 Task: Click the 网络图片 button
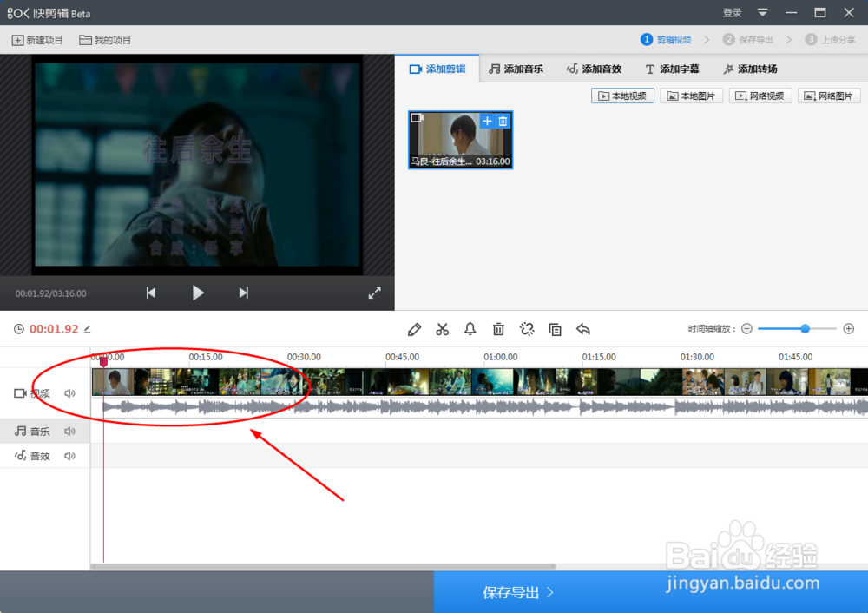coord(829,96)
